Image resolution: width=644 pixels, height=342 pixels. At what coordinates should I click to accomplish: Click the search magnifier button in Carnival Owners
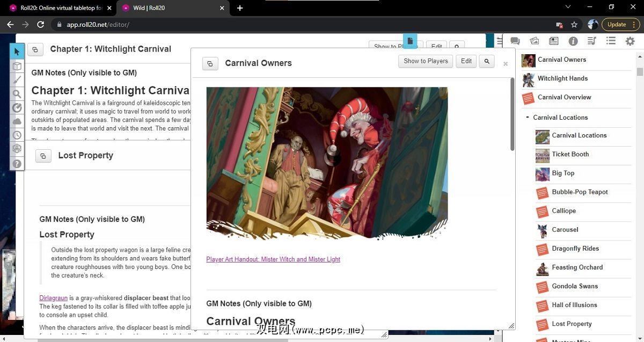pyautogui.click(x=487, y=61)
